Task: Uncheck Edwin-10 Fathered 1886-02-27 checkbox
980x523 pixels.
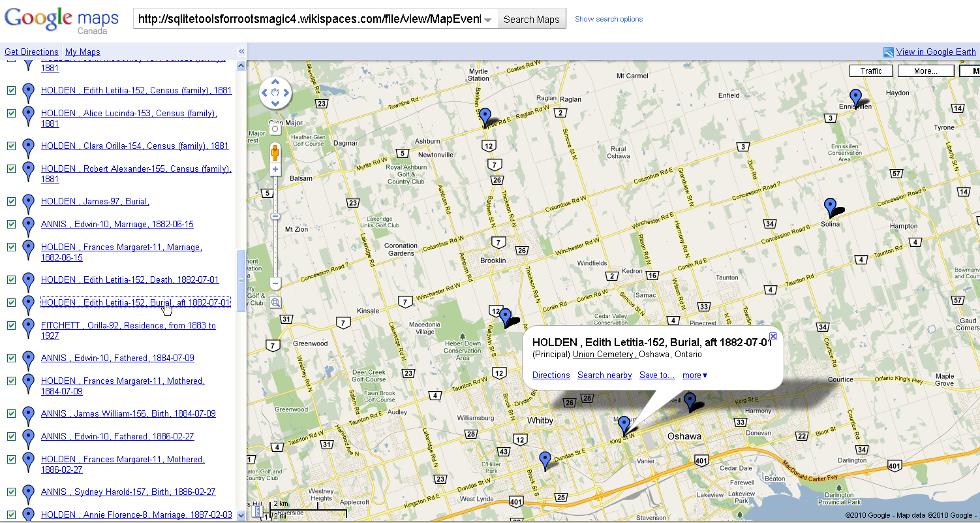Action: tap(11, 437)
